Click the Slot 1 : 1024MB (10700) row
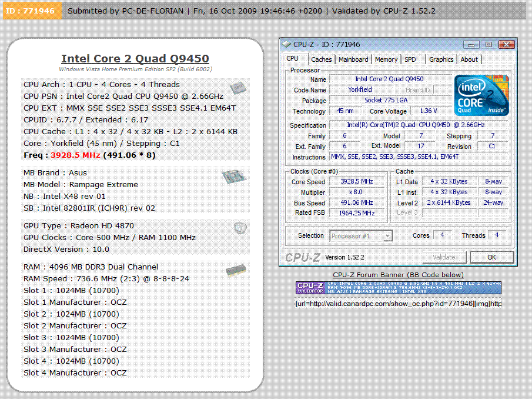532x399 pixels. click(71, 291)
